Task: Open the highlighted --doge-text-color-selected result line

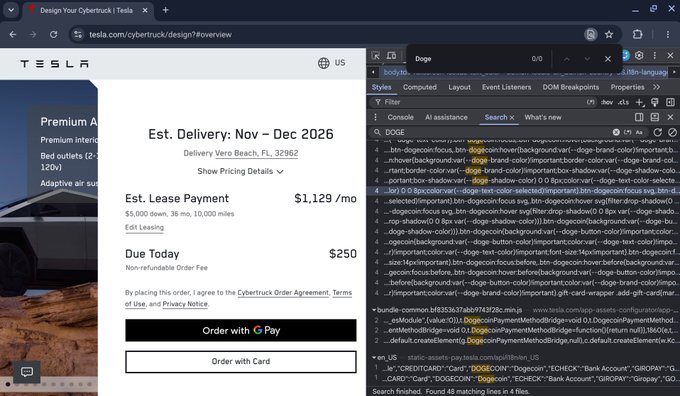Action: [523, 191]
